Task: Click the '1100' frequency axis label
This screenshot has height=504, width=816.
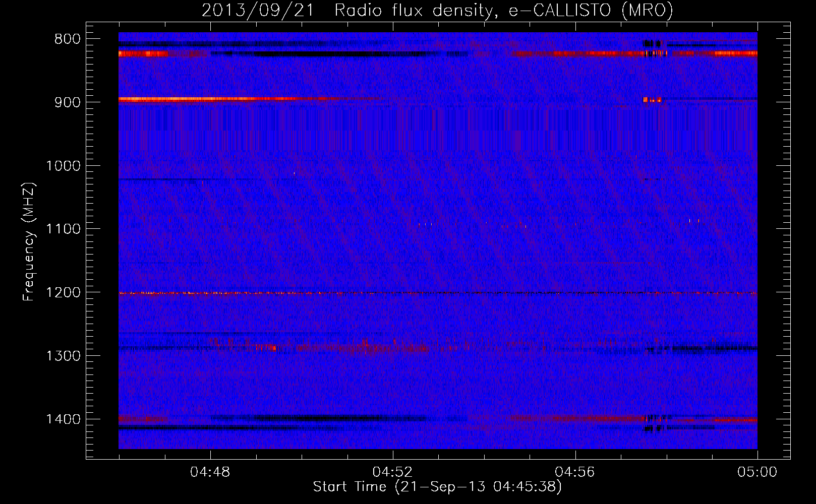Action: [63, 230]
